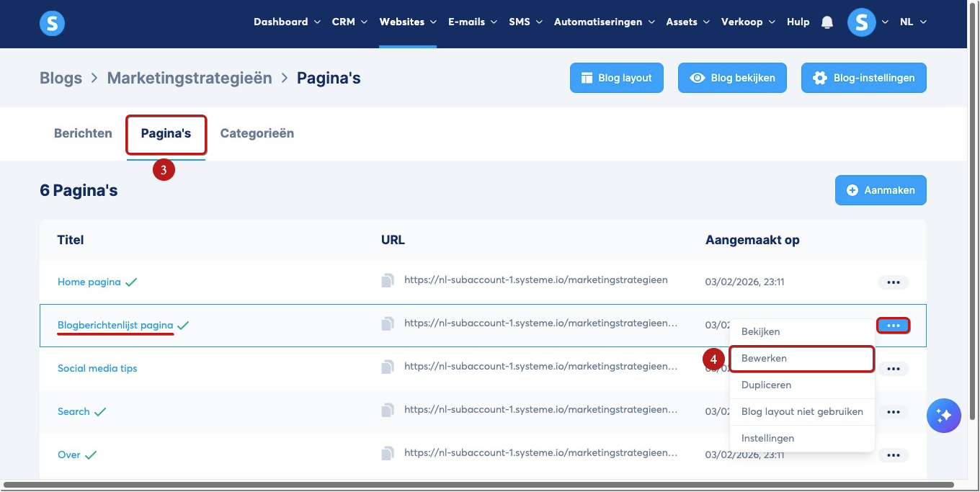Click the Blog bekijken button

coord(732,78)
